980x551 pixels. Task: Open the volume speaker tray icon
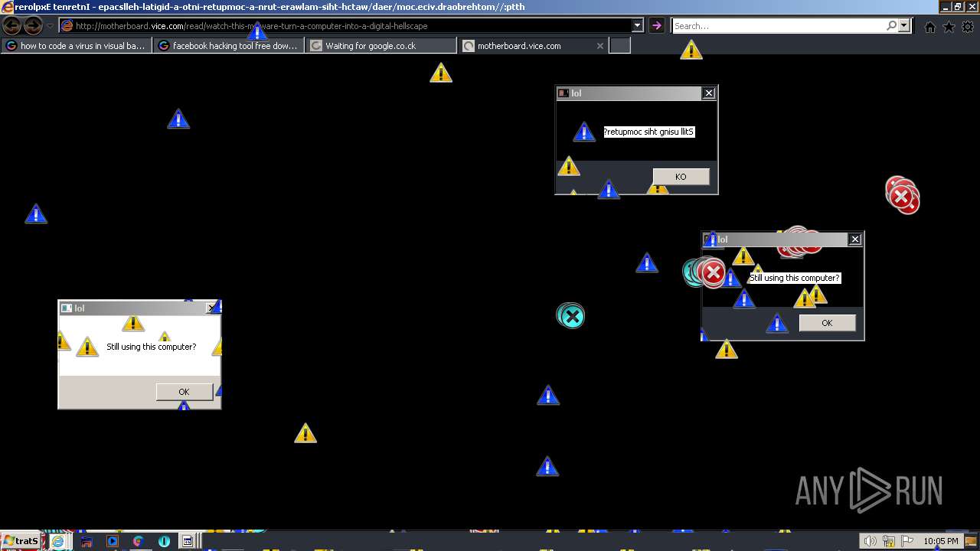[870, 541]
